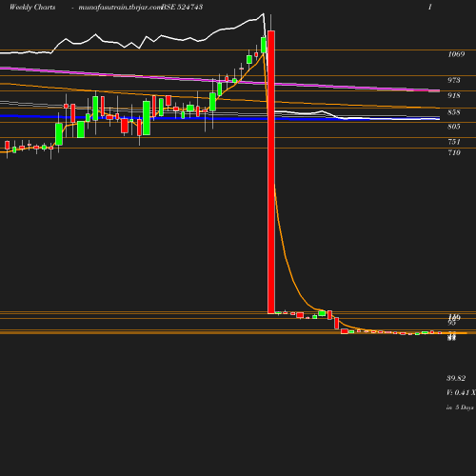476x476 pixels.
Task: Click the 39.82 last price value
Action: (x=456, y=378)
